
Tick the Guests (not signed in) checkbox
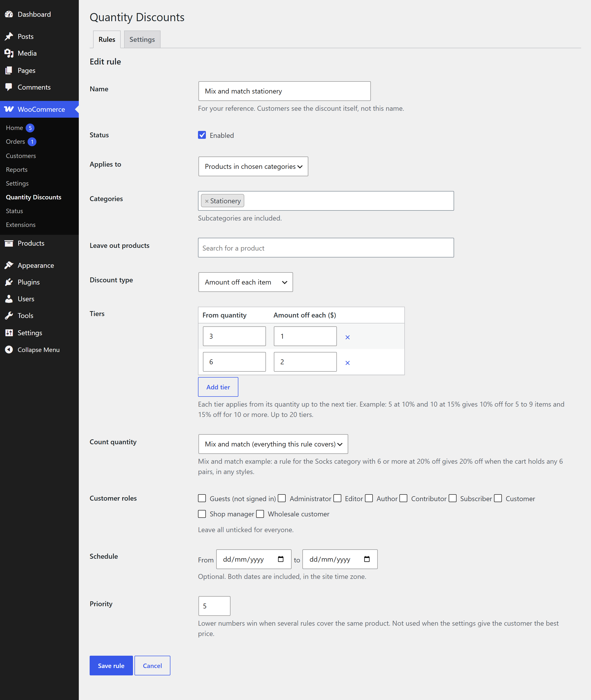(x=202, y=498)
